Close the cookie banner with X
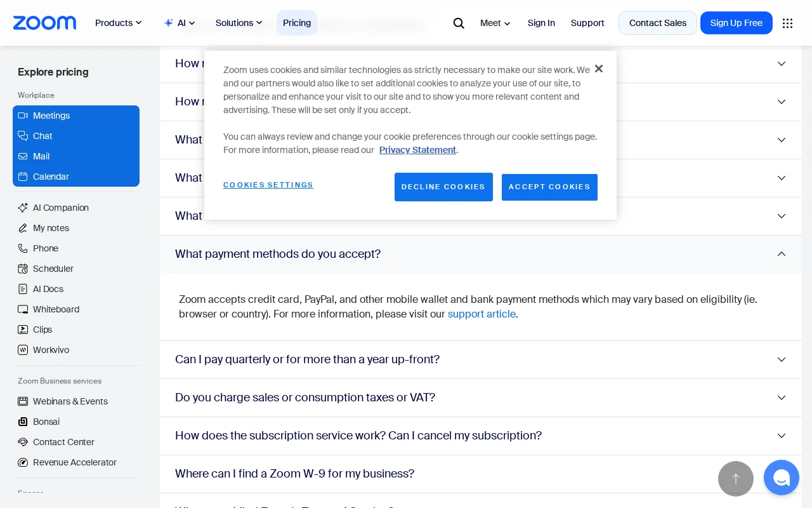This screenshot has height=508, width=812. 599,69
